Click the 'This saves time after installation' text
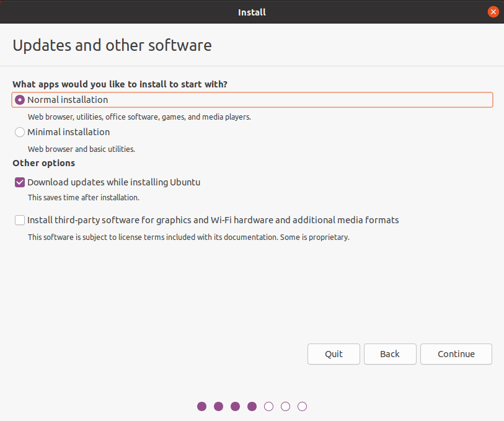The height and width of the screenshot is (421, 504). [x=84, y=197]
